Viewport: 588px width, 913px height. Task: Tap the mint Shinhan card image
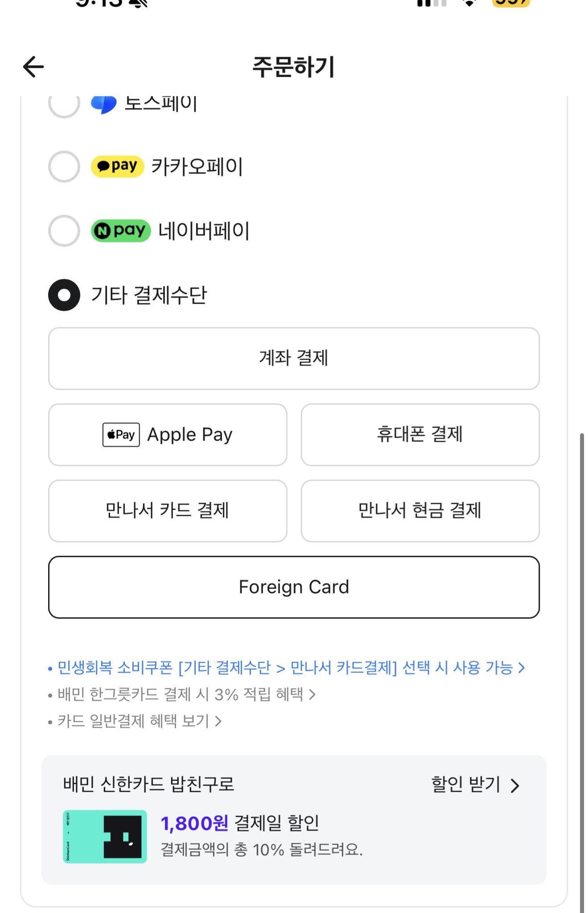click(x=105, y=836)
